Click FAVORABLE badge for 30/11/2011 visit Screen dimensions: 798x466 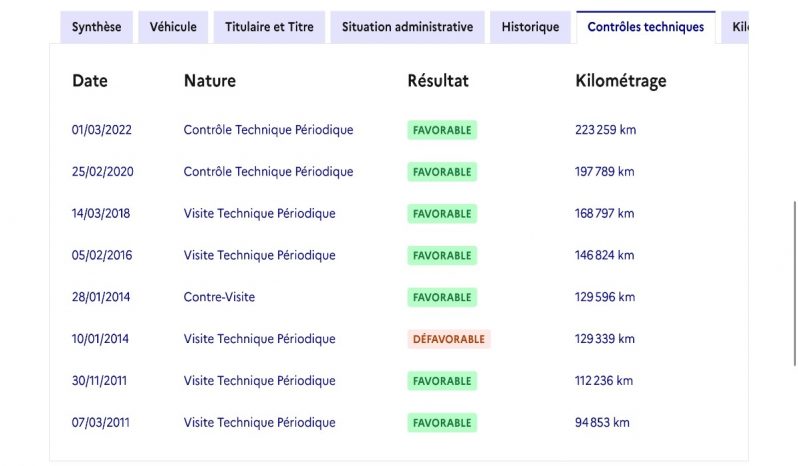click(x=442, y=381)
